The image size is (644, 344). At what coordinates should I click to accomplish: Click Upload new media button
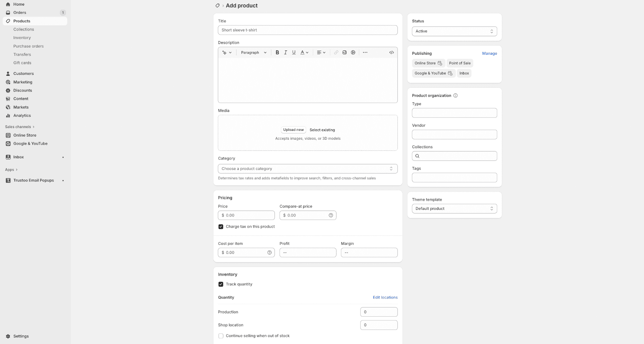click(x=293, y=130)
